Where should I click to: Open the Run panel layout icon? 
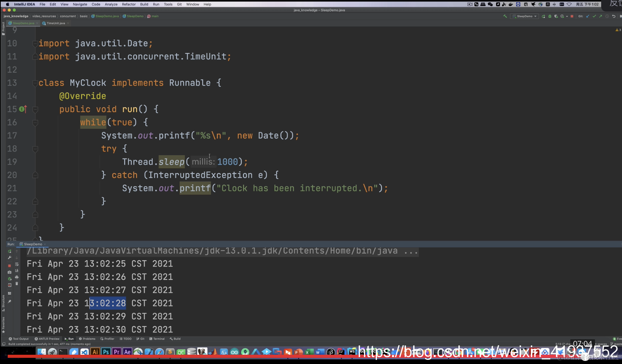[10, 293]
